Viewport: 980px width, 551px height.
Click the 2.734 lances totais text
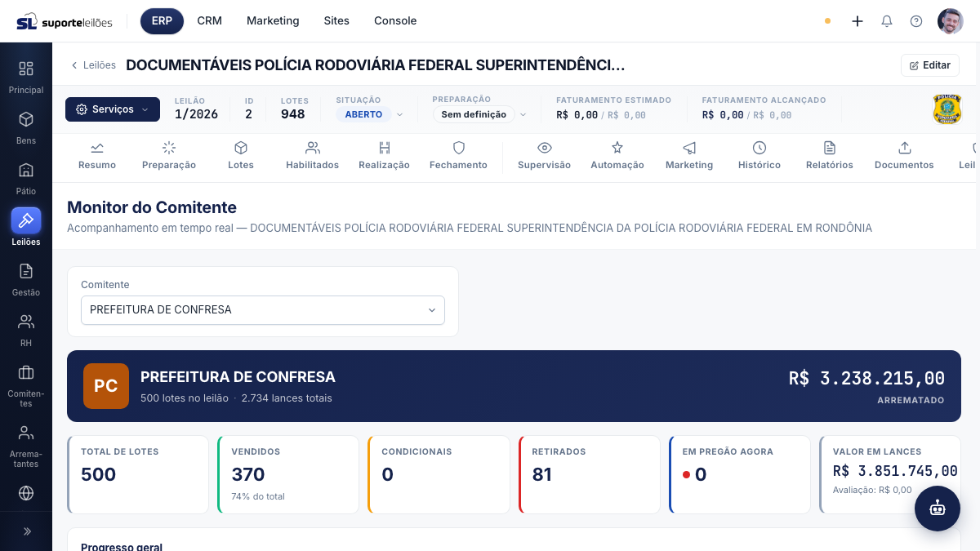(287, 398)
